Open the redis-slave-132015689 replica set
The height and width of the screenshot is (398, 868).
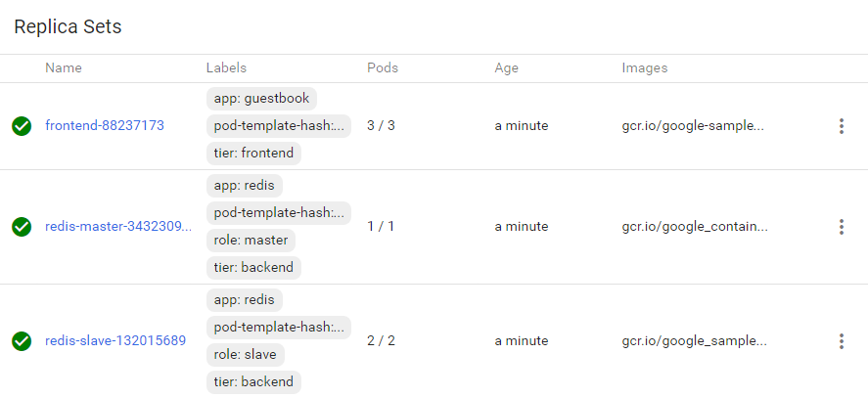[x=115, y=341]
